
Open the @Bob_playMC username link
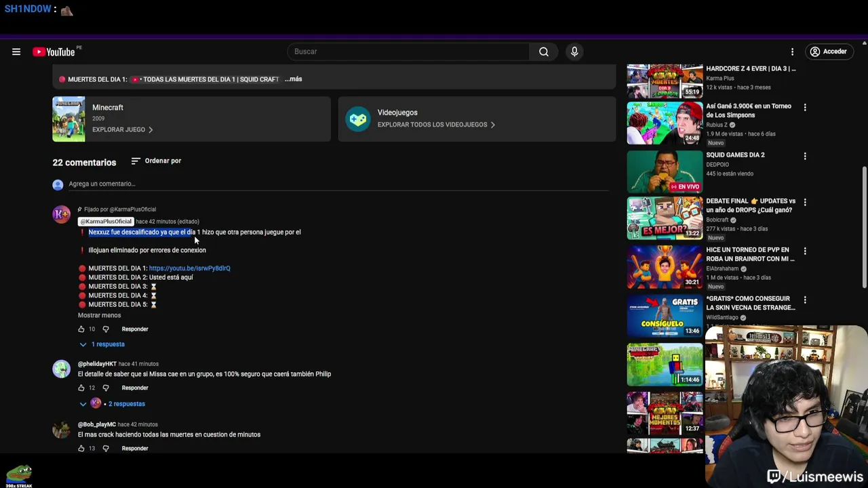tap(97, 424)
